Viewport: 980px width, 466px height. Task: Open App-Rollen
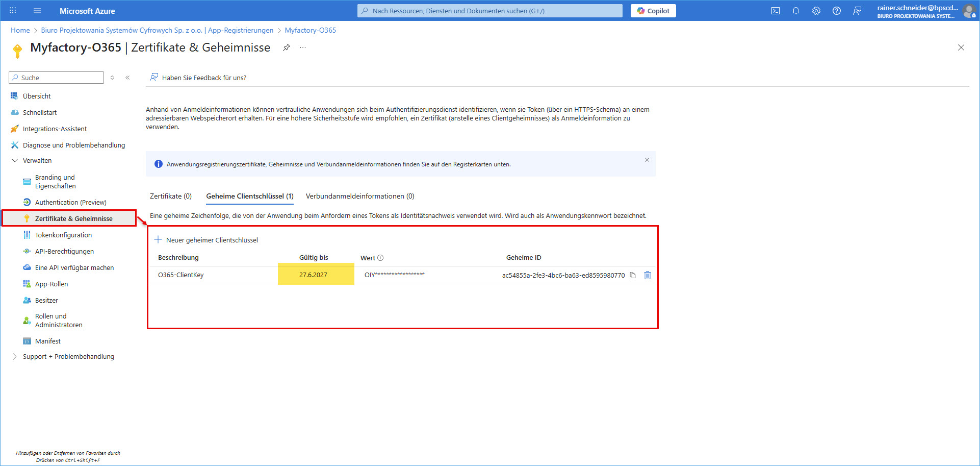point(51,284)
